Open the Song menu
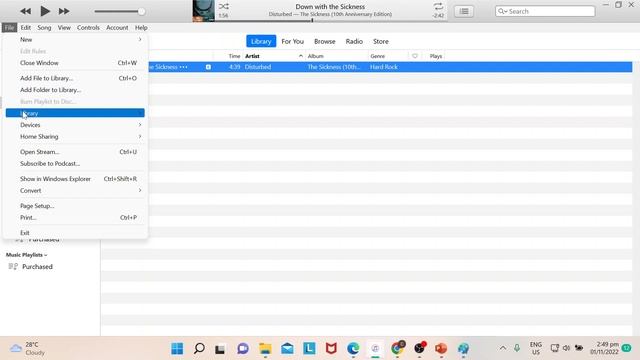This screenshot has width=640, height=360. pyautogui.click(x=44, y=28)
